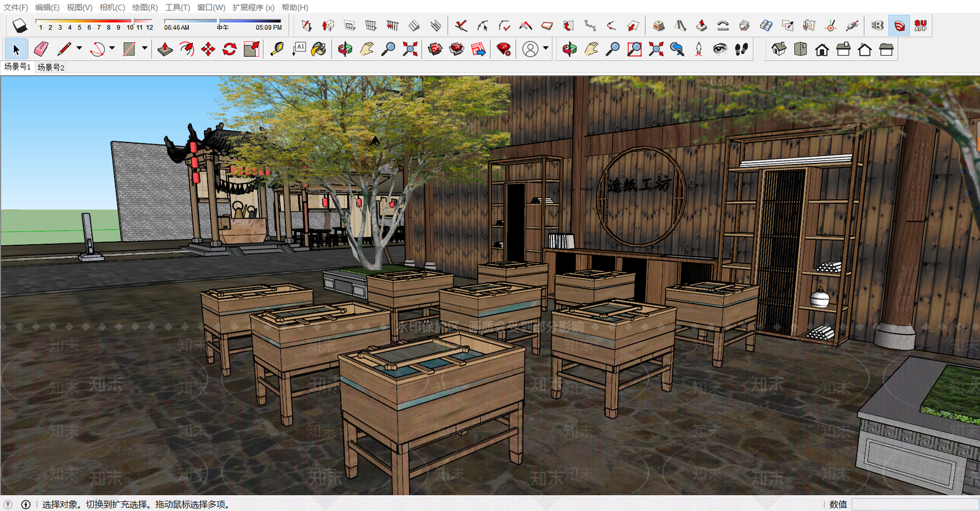Screen dimensions: 980x511
Task: Open the 3D Warehouse
Action: click(435, 50)
